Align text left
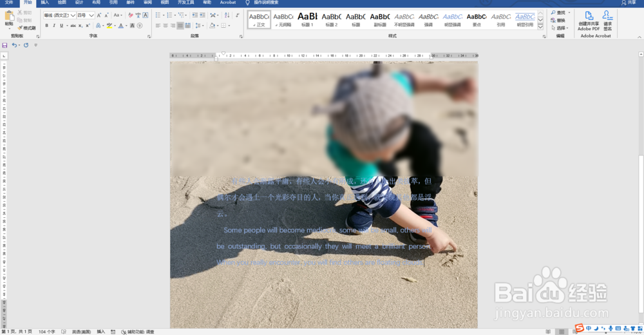Viewport: 644px width, 335px height. pyautogui.click(x=158, y=26)
